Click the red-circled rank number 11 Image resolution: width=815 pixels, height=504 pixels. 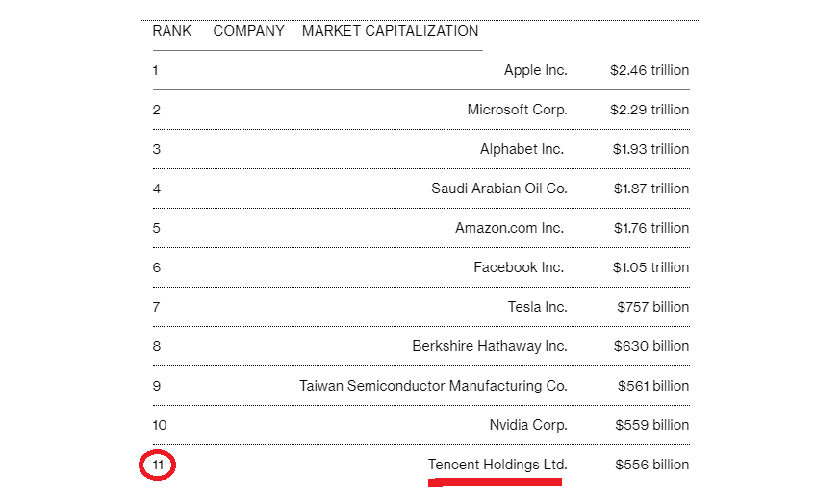[158, 465]
